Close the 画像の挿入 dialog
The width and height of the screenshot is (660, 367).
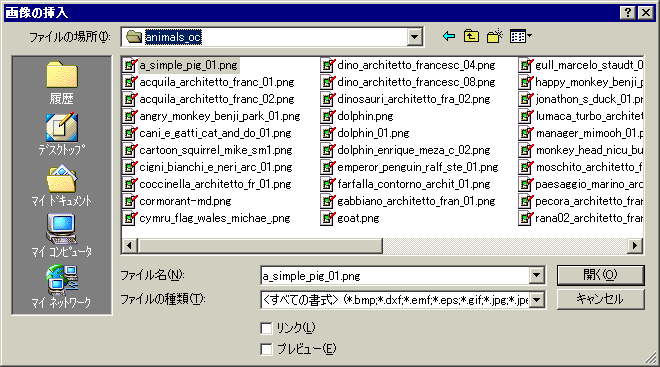[646, 13]
